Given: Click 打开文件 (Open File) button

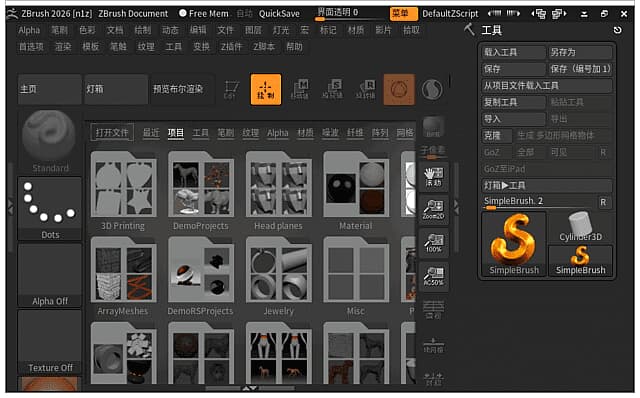Looking at the screenshot, I should 112,133.
